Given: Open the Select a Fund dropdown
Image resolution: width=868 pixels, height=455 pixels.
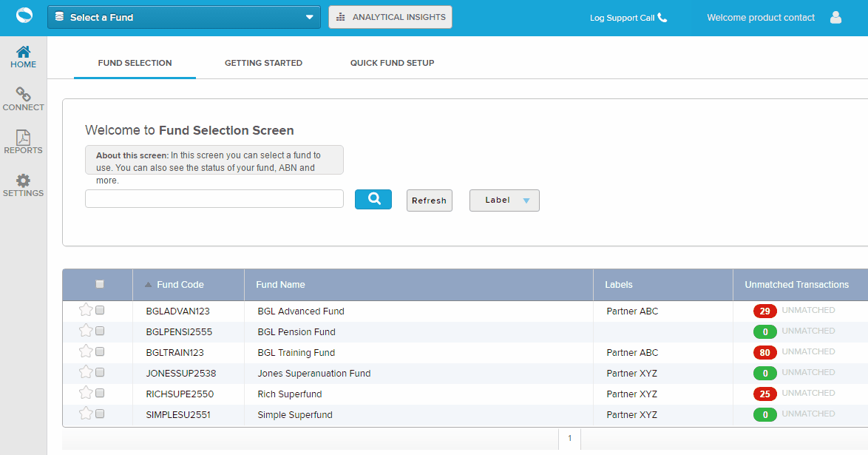Looking at the screenshot, I should 183,18.
